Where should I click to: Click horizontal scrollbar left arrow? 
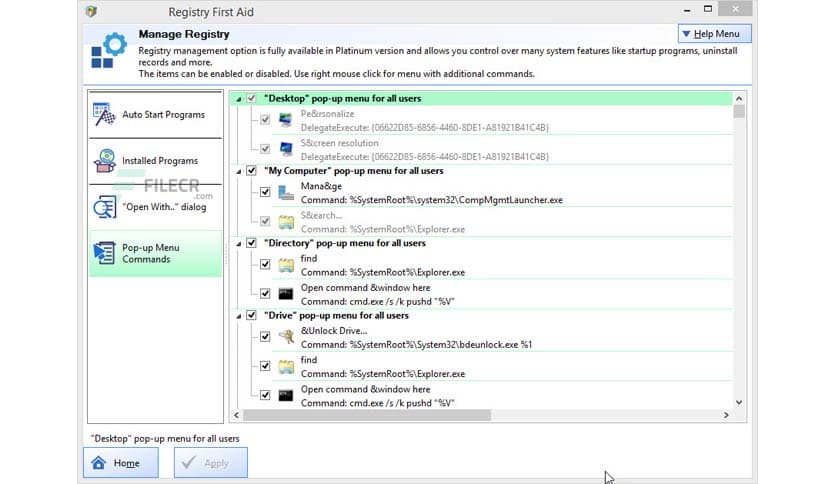(237, 415)
